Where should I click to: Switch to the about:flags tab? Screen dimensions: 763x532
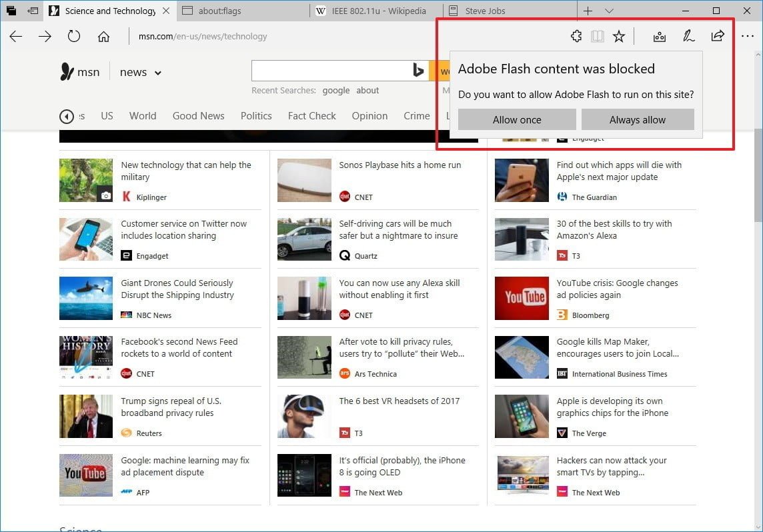[x=243, y=11]
